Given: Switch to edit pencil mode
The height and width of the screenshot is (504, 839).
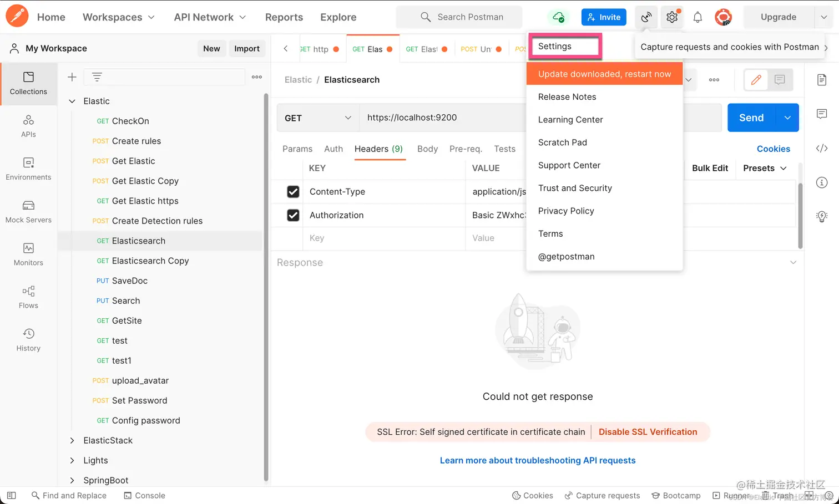Looking at the screenshot, I should pos(756,80).
